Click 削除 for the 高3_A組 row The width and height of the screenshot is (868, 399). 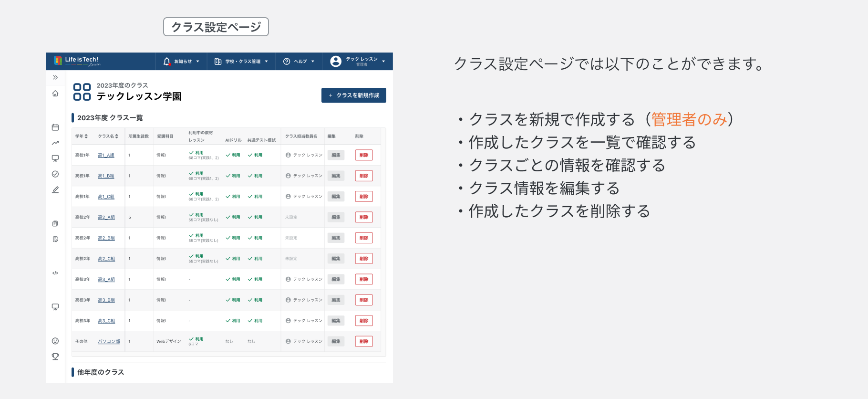(364, 279)
